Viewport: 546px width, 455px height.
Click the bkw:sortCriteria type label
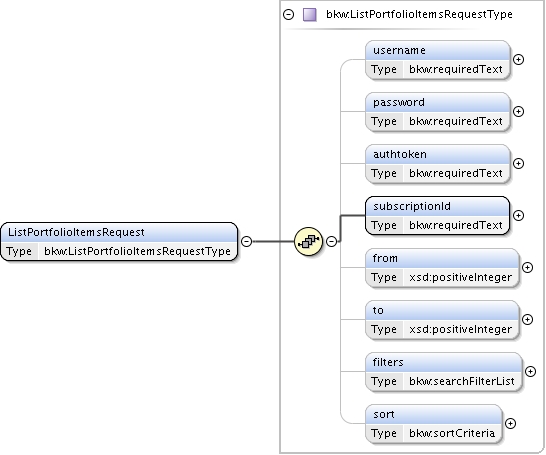tap(452, 433)
